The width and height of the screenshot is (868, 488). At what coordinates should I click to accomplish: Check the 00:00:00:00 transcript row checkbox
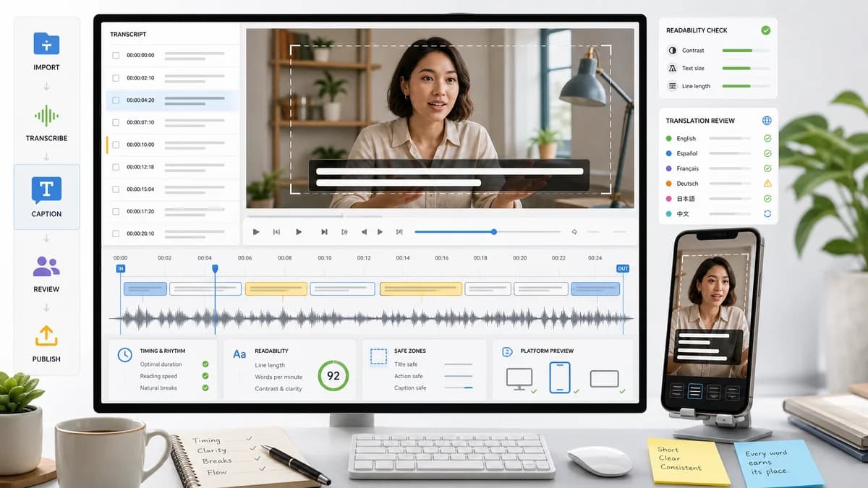point(116,55)
